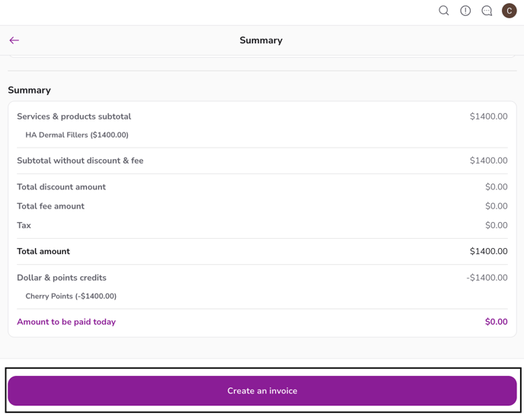Open the user avatar "C" menu
This screenshot has width=524, height=420.
[509, 11]
